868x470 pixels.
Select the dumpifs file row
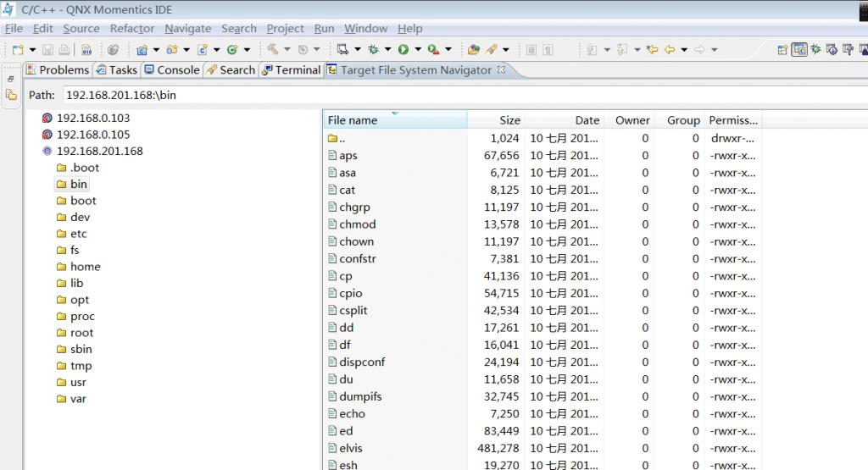pos(542,396)
